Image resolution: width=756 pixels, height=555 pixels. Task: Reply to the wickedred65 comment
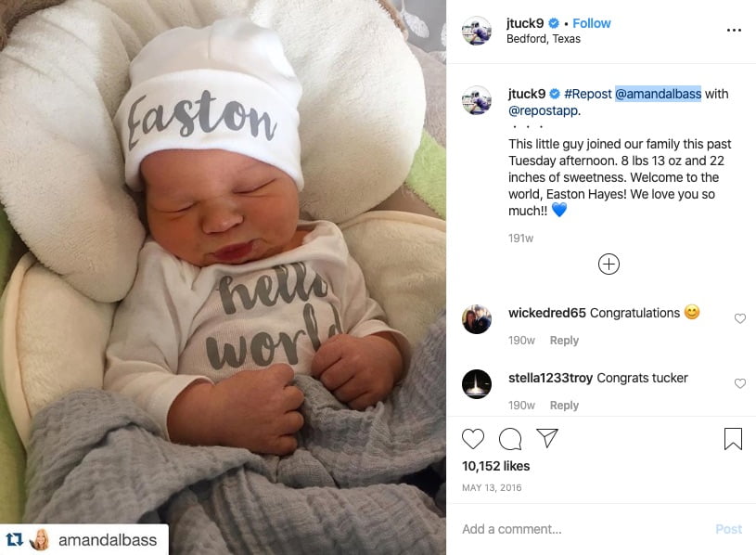pyautogui.click(x=564, y=341)
